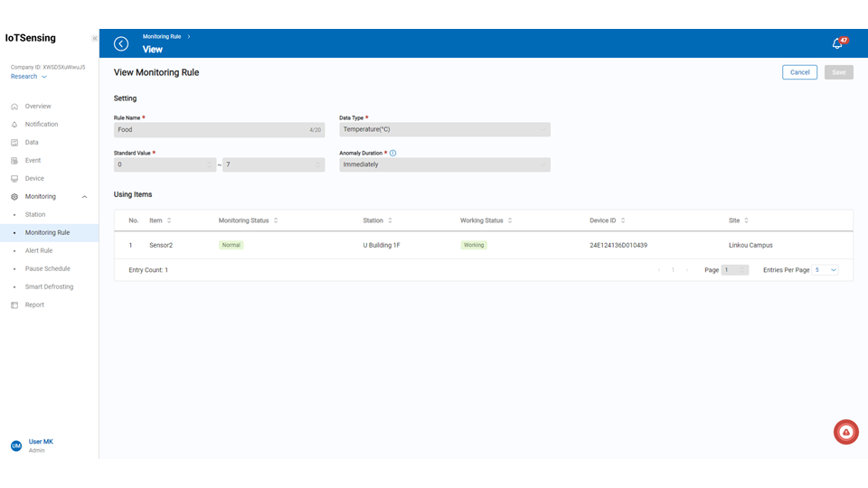
Task: Sort by Item column sort icon
Action: [x=169, y=221]
